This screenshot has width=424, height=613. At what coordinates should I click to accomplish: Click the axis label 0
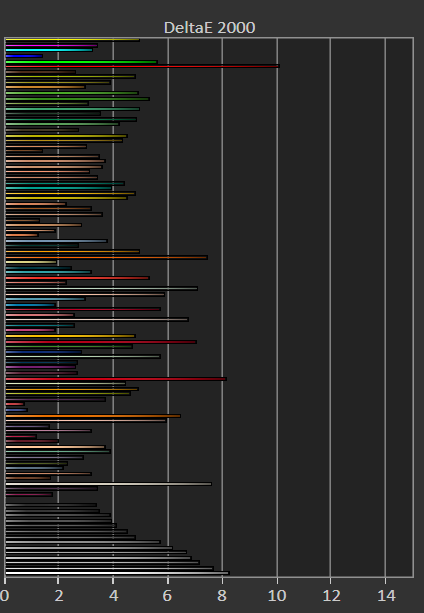pyautogui.click(x=4, y=596)
